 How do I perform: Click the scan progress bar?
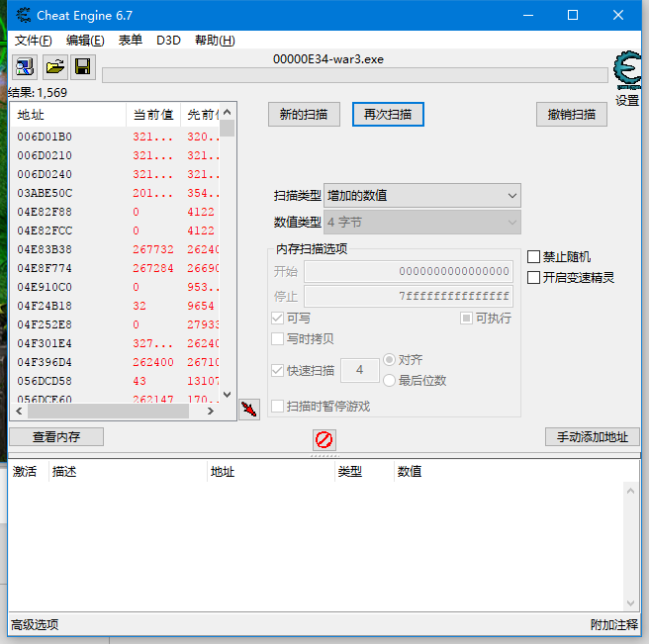[355, 75]
